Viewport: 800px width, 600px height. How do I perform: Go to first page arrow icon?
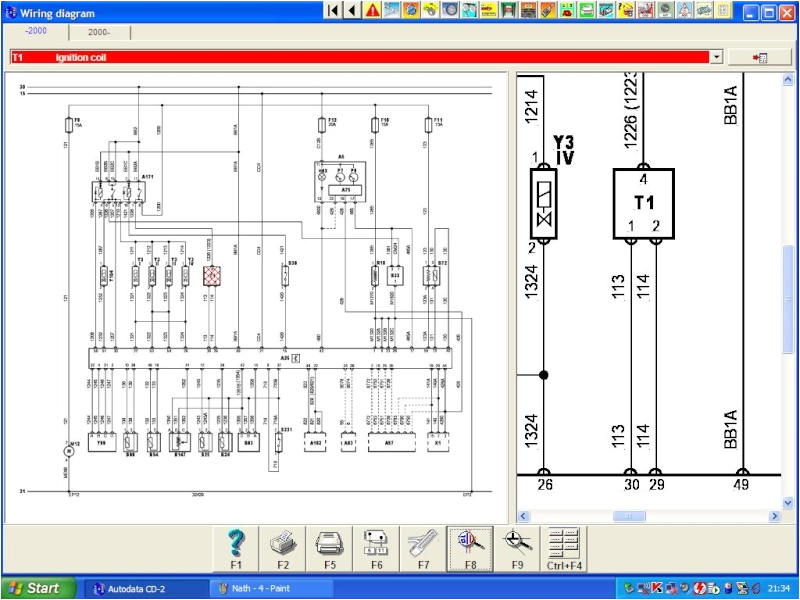point(334,11)
